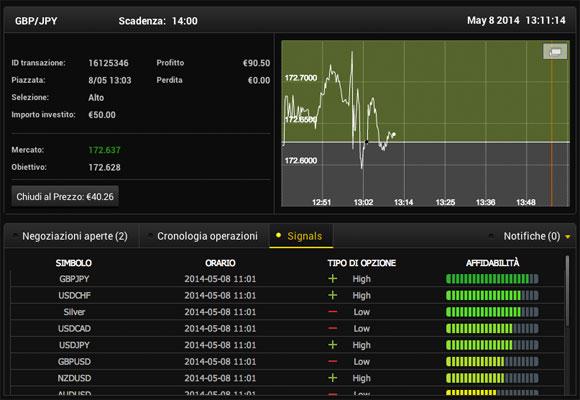Click the red minus icon for USDCAD signal
The image size is (580, 400).
333,328
